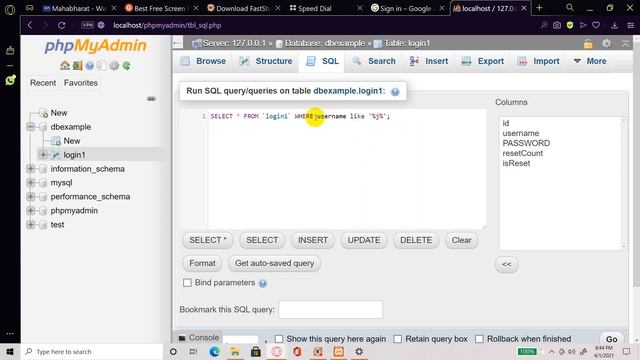Expand phpmyadmin database node
Viewport: 640px width, 360px height.
pyautogui.click(x=31, y=211)
